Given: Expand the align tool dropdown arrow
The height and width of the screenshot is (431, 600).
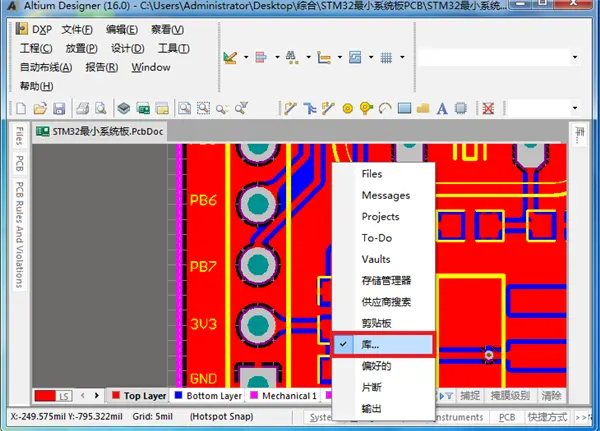Looking at the screenshot, I should (x=277, y=57).
